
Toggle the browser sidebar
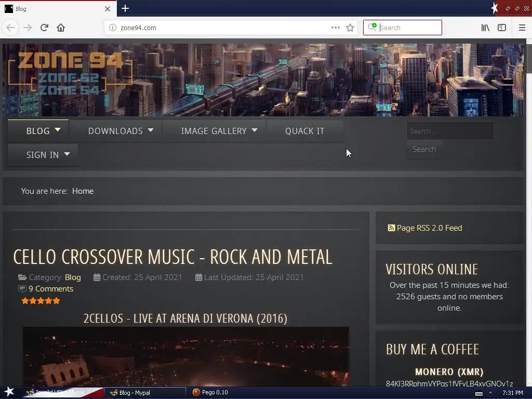(x=502, y=28)
